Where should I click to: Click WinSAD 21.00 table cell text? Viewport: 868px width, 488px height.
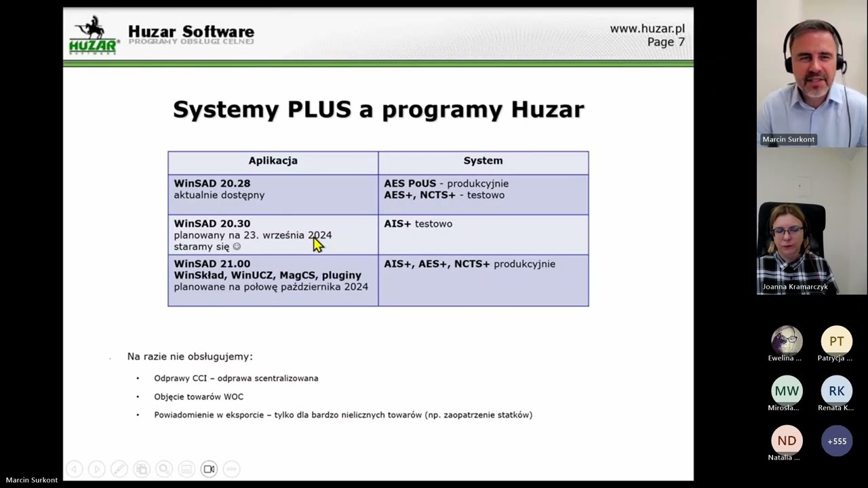click(271, 275)
